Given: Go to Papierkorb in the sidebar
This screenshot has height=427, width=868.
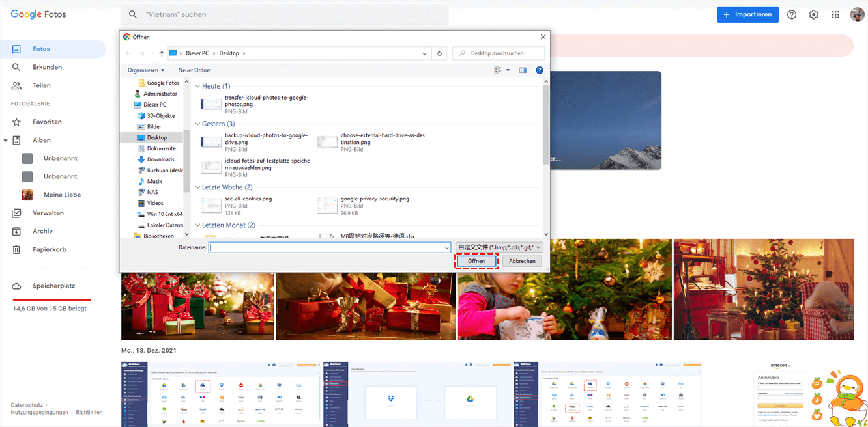Looking at the screenshot, I should [50, 249].
